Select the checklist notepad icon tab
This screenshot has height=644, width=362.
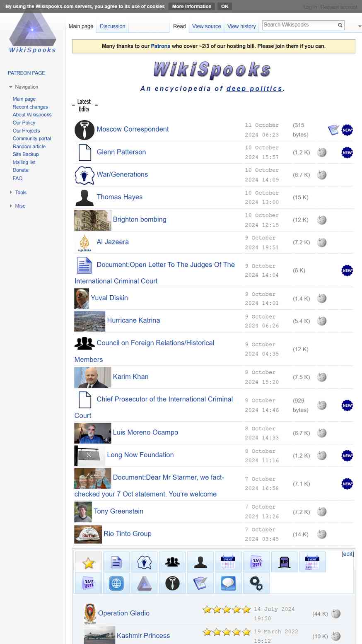(200, 583)
